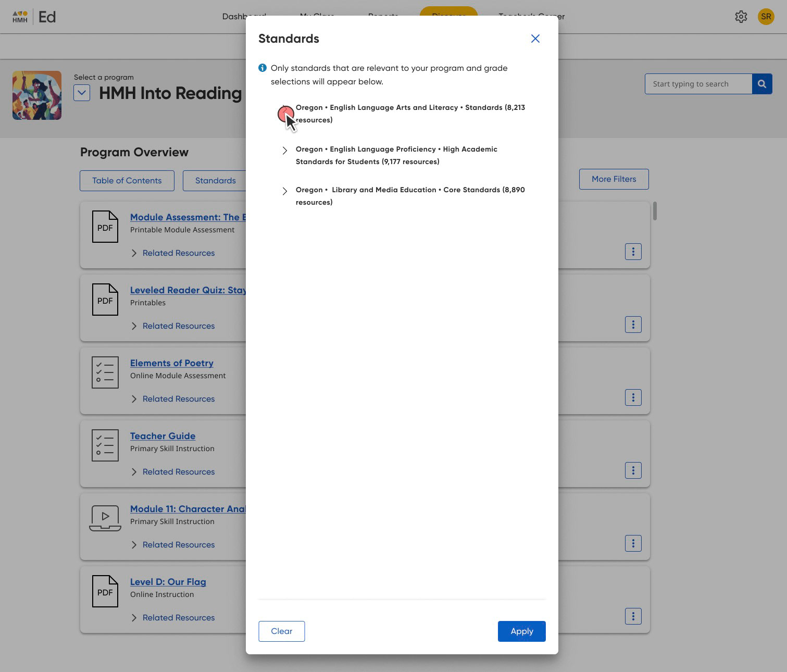787x672 pixels.
Task: Expand Related Resources under Module 11
Action: pos(172,544)
